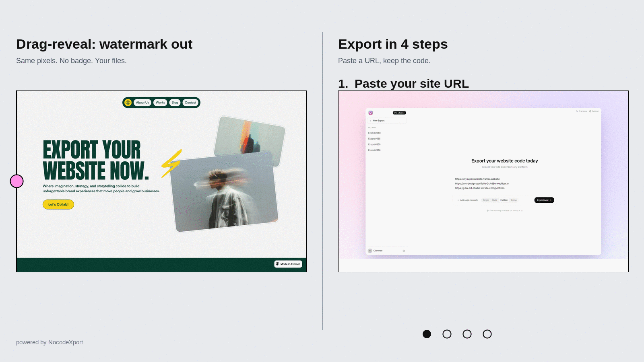Select the Full Site export mode
This screenshot has width=644, height=362.
(504, 200)
